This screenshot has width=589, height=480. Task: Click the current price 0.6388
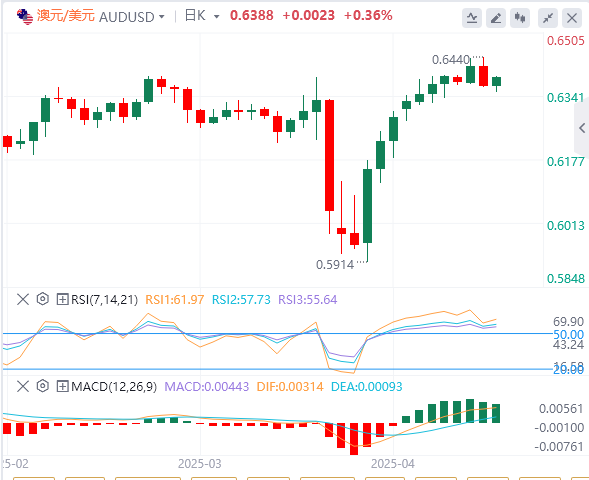click(x=252, y=15)
